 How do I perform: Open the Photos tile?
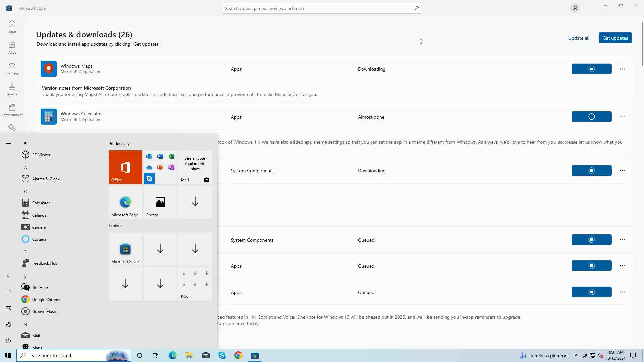point(160,202)
